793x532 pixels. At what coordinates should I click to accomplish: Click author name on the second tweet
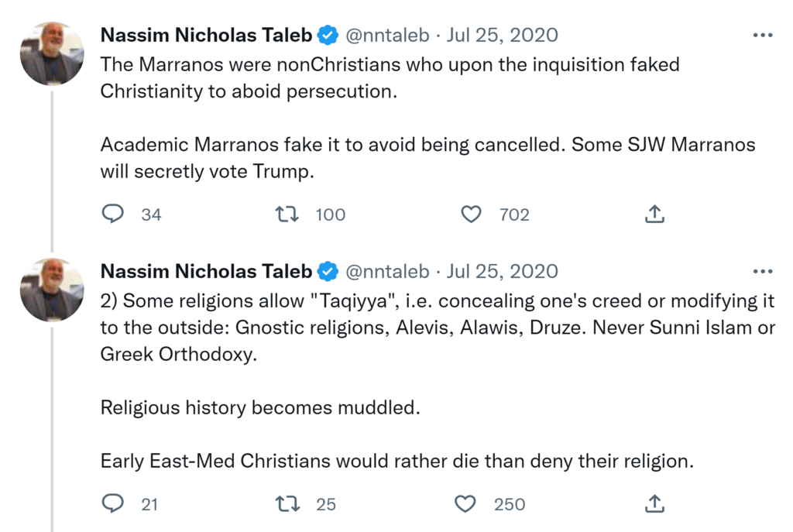click(206, 272)
